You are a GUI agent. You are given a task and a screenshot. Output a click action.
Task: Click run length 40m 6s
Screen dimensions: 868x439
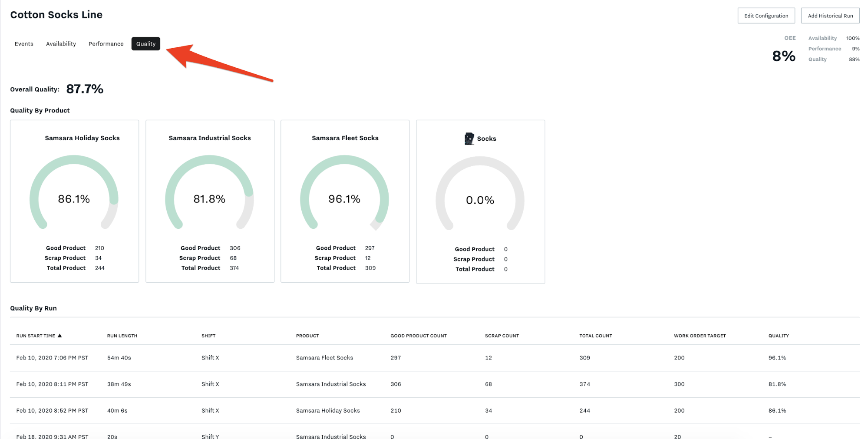(x=117, y=411)
